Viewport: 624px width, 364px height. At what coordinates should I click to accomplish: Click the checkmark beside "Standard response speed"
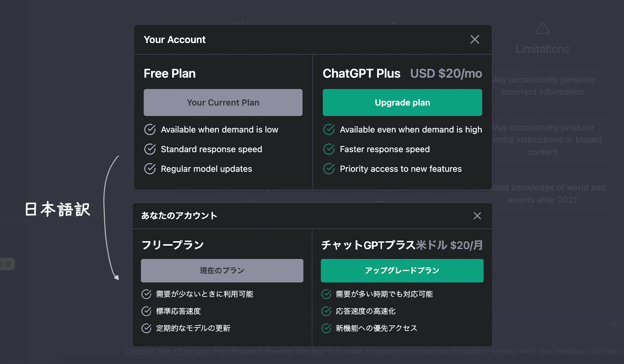150,149
